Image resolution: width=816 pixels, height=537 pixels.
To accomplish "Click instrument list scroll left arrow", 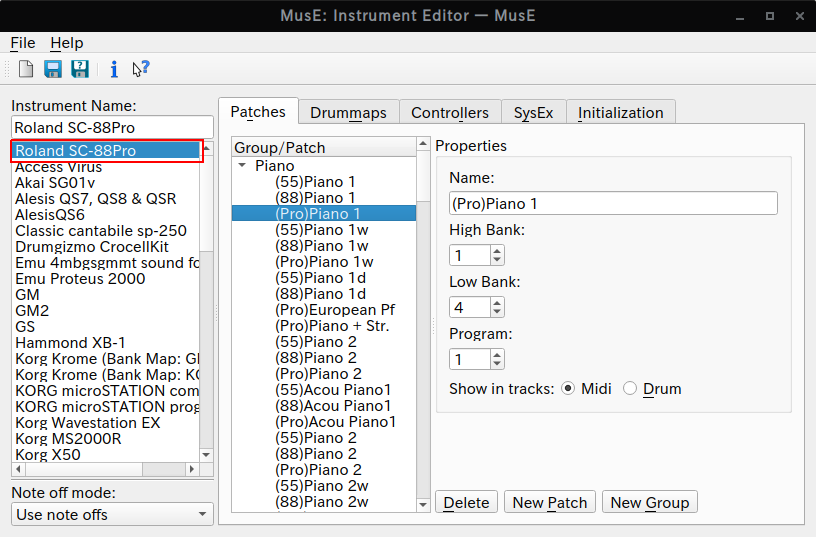I will tap(19, 469).
